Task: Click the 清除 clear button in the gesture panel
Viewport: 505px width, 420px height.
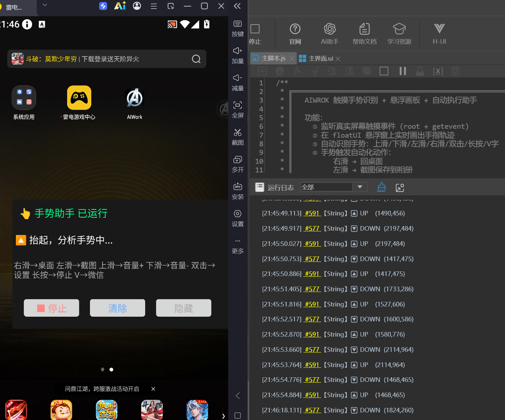Action: [x=118, y=308]
